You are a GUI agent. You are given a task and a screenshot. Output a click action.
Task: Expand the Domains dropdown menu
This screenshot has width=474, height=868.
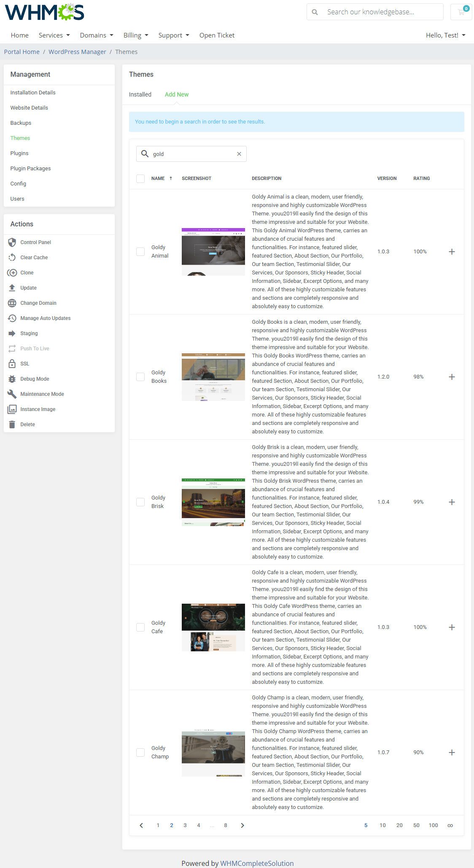tap(97, 35)
